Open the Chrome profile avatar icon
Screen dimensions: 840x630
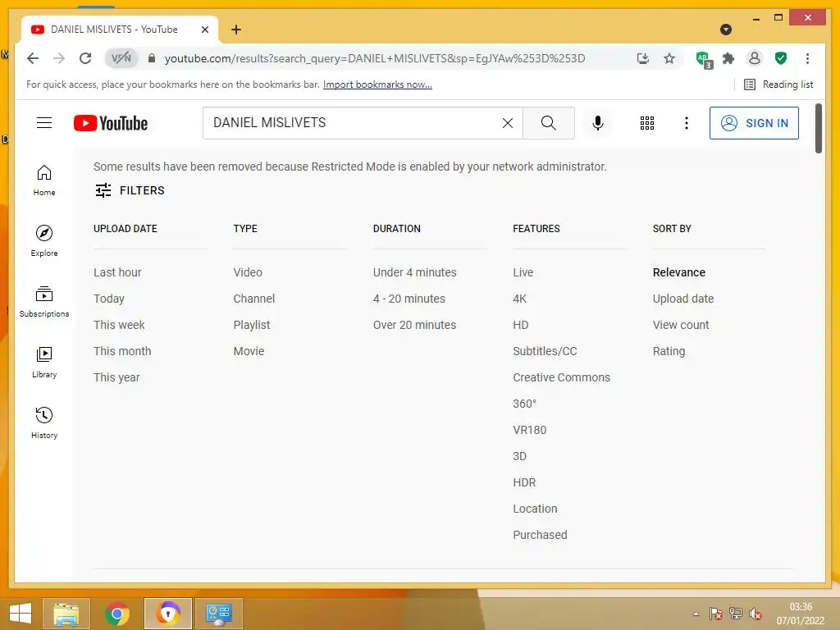pos(755,58)
